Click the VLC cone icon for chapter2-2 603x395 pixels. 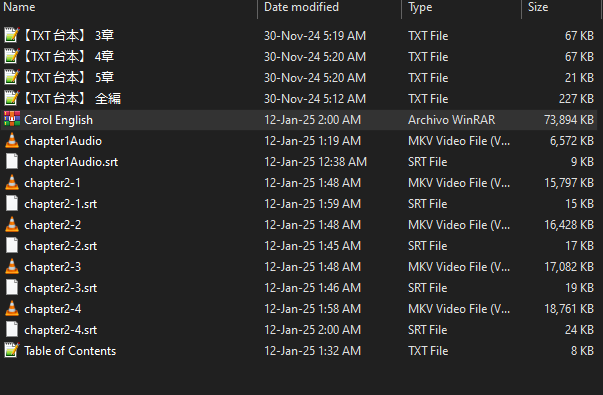tap(12, 225)
